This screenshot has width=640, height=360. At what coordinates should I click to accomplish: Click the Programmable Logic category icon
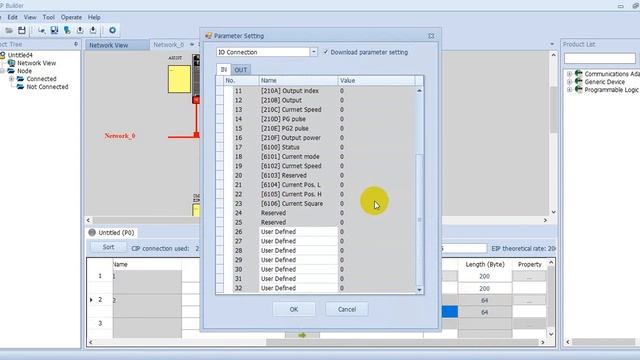(578, 89)
